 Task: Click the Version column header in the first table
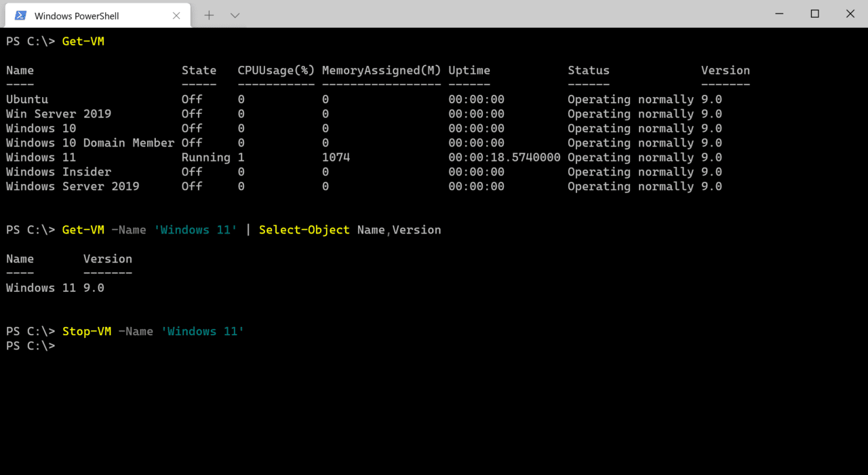click(726, 71)
